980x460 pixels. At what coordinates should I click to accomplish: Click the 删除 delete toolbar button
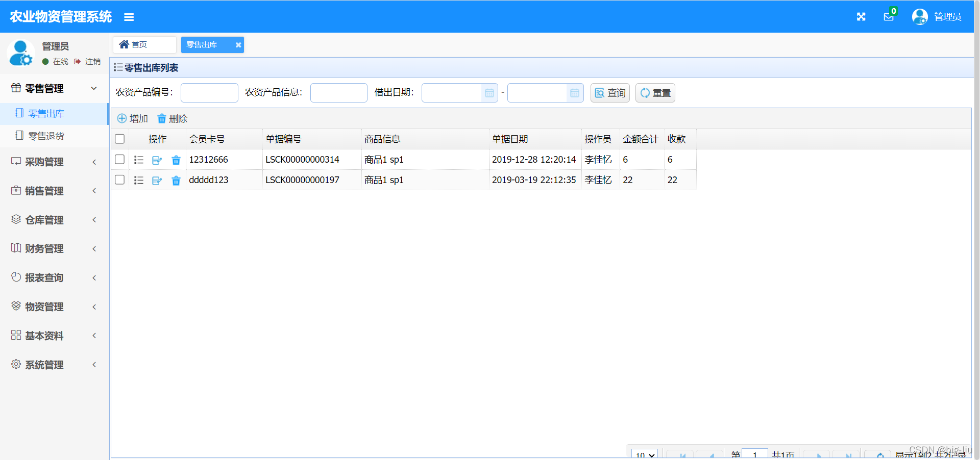(x=173, y=119)
